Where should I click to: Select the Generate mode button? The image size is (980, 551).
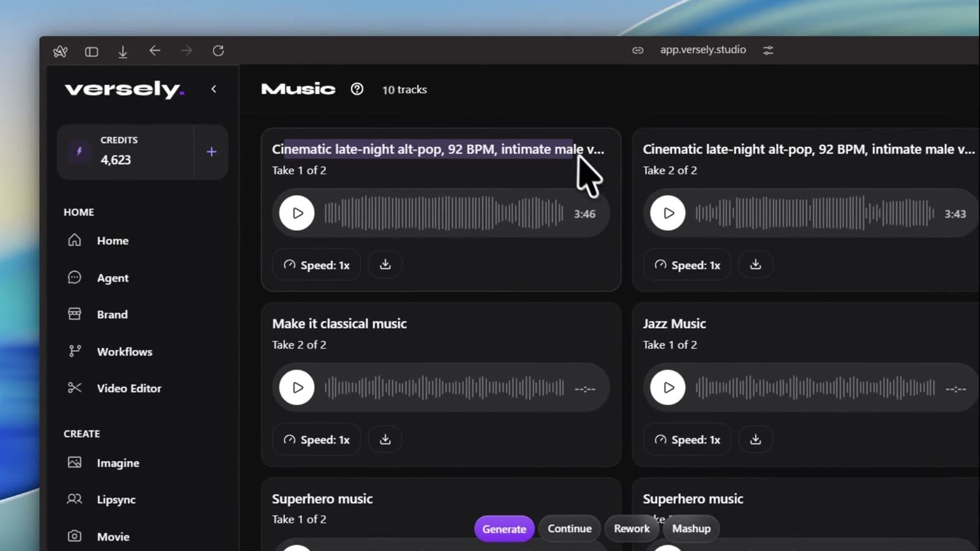[x=504, y=529]
